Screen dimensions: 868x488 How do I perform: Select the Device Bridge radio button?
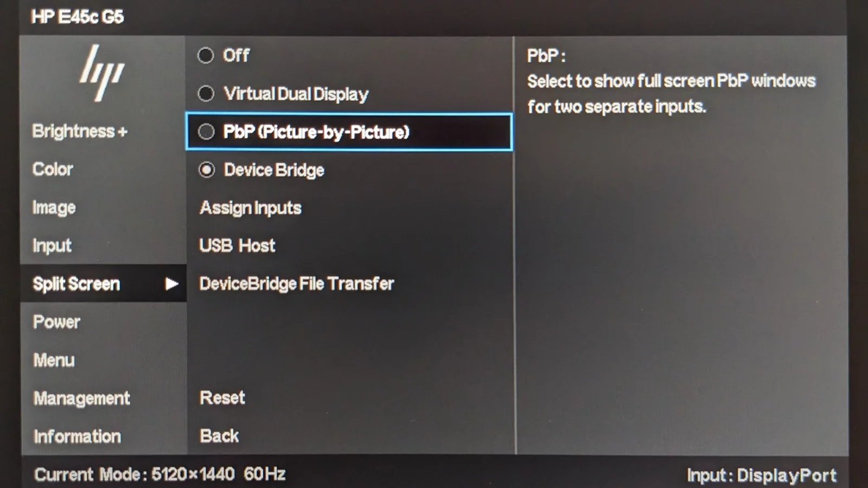pyautogui.click(x=206, y=170)
